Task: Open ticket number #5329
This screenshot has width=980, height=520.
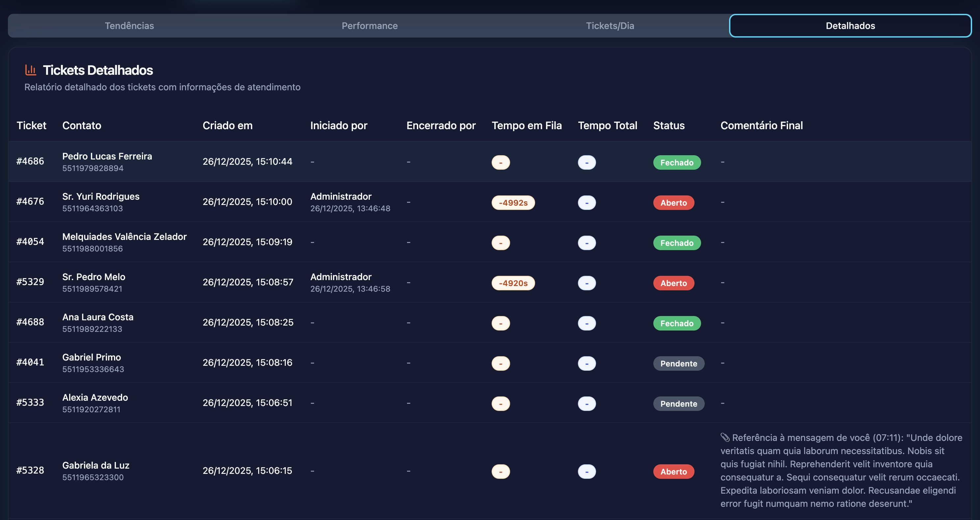Action: point(30,282)
